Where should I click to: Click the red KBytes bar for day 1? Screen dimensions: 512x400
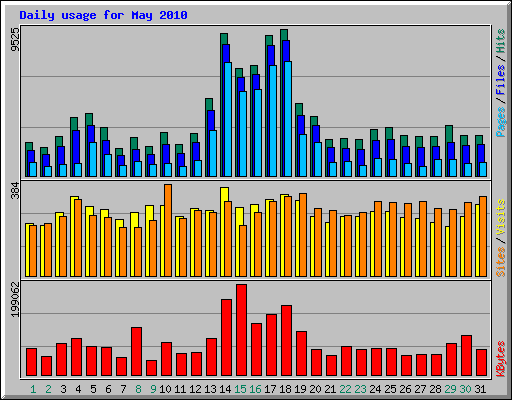[x=31, y=362]
